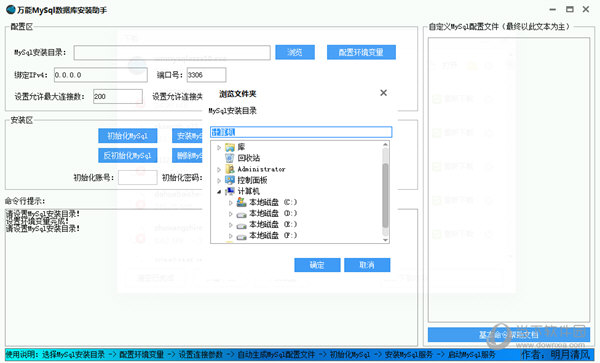Click the MySql安装目录 path field
The height and width of the screenshot is (363, 600).
(172, 52)
